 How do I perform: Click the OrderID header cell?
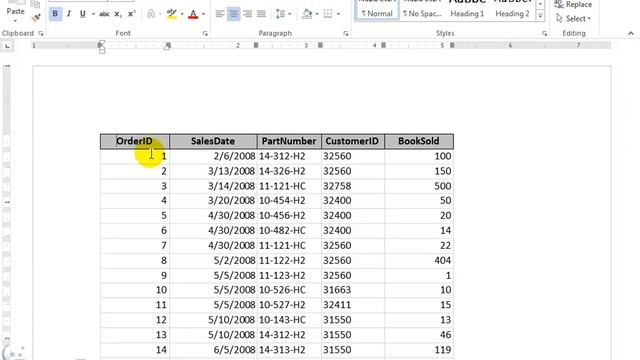pos(135,141)
